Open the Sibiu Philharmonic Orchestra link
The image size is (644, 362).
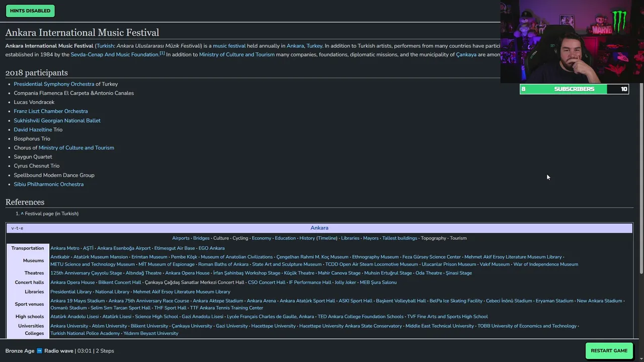coord(48,185)
